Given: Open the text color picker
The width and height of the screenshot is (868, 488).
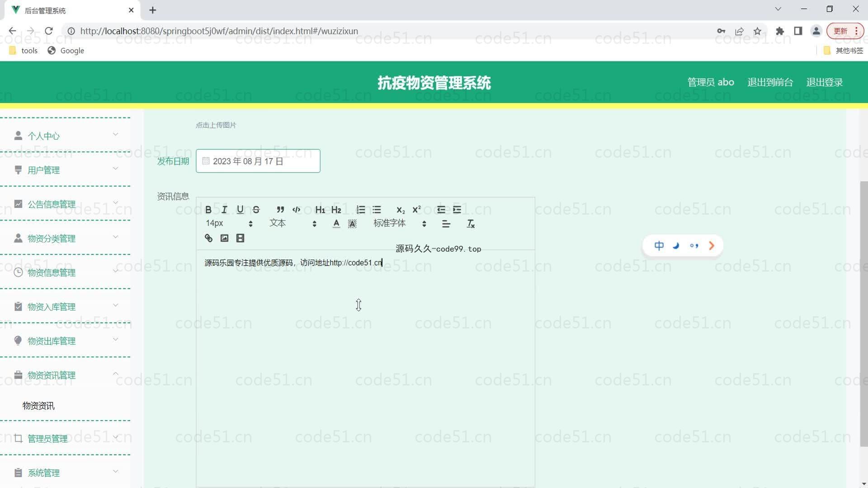Looking at the screenshot, I should pos(336,224).
